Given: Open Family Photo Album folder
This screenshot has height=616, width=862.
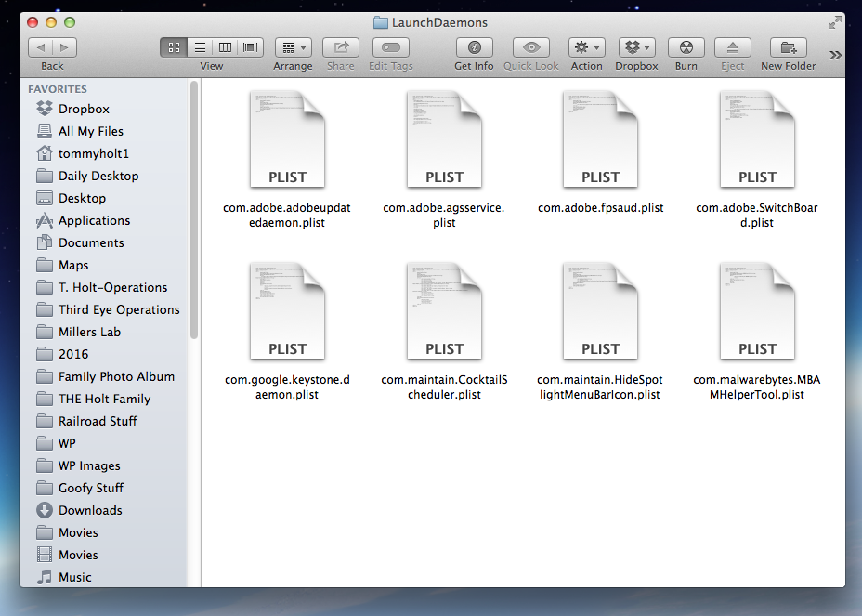Looking at the screenshot, I should (x=104, y=376).
